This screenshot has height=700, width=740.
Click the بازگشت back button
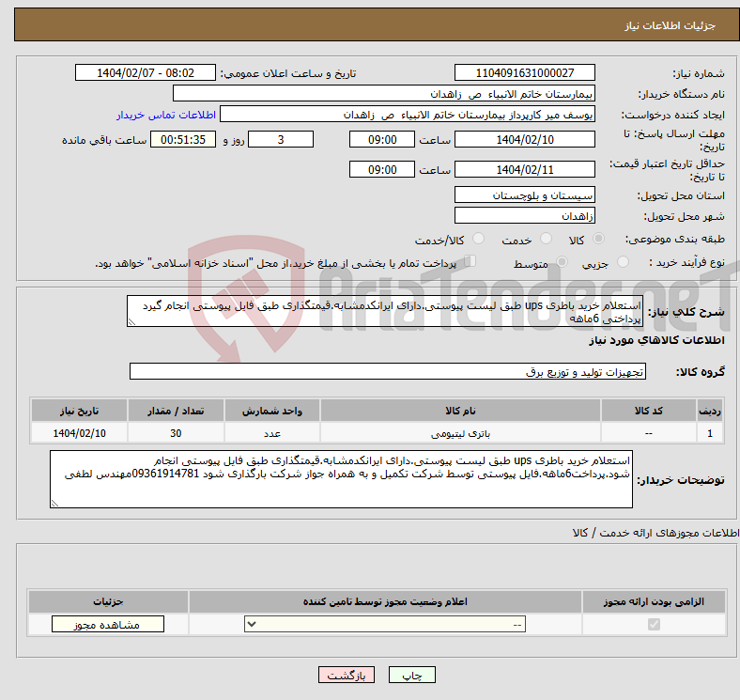pos(347,676)
